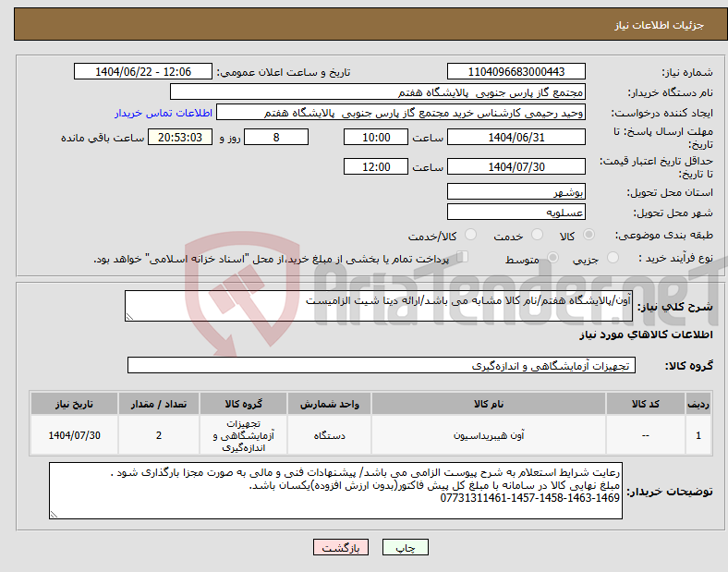The image size is (728, 572).
Task: Open اطلاعات تماس خریدار link
Action: point(164,114)
